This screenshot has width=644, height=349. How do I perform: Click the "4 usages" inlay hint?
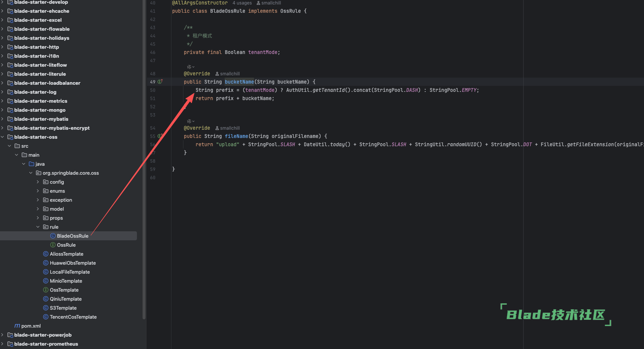[x=242, y=3]
